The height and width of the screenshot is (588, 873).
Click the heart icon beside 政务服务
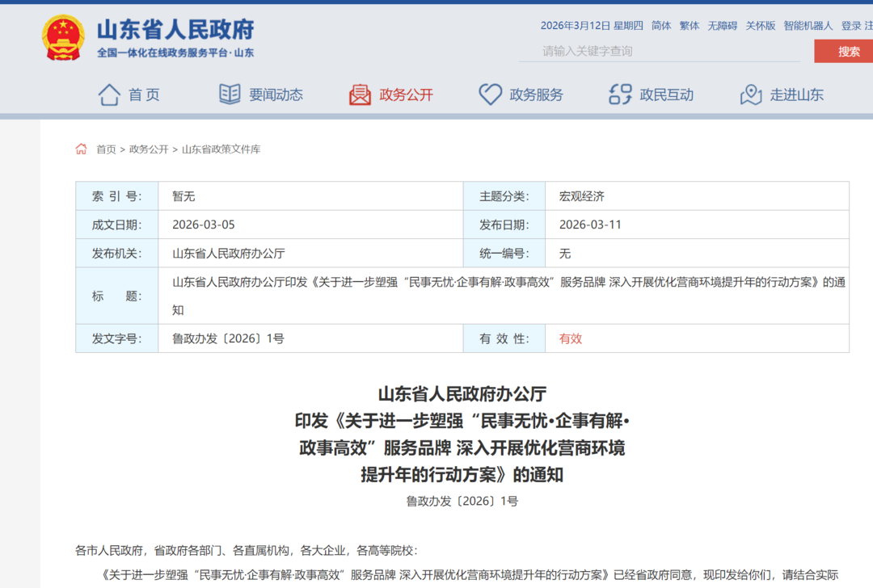(x=490, y=94)
